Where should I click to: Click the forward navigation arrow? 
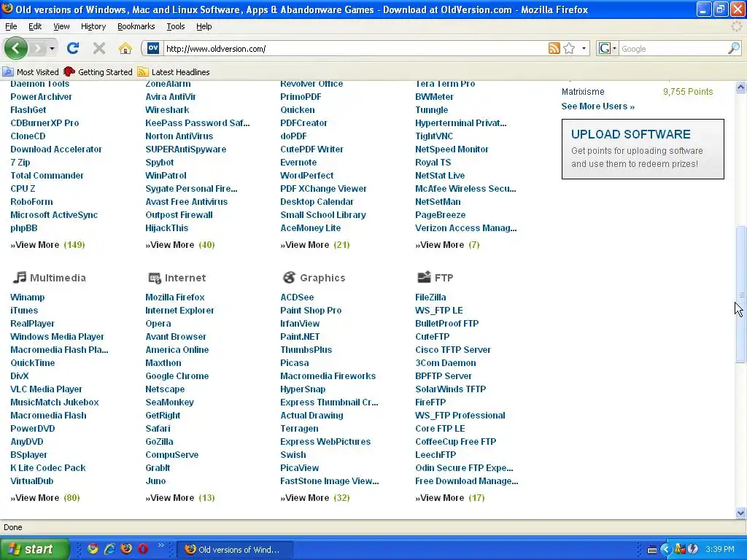[38, 48]
